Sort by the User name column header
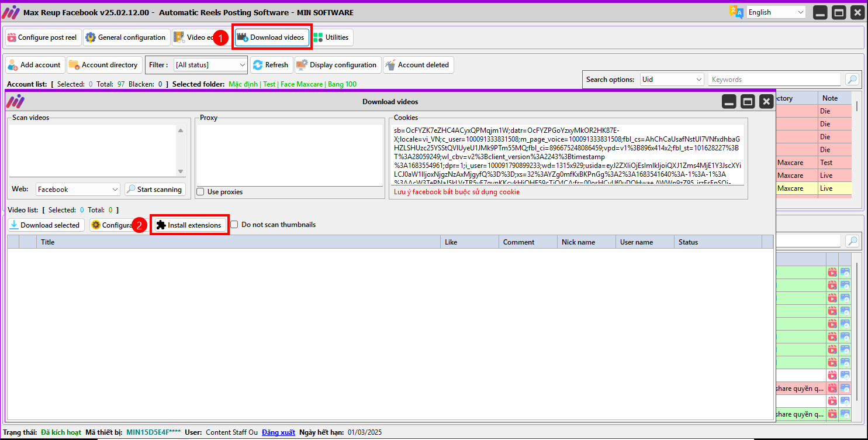The image size is (868, 440). (645, 242)
